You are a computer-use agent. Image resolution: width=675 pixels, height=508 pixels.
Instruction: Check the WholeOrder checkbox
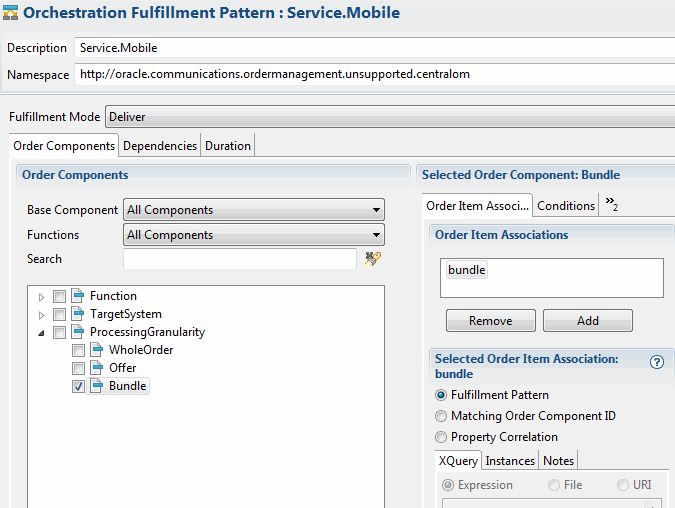pos(78,350)
